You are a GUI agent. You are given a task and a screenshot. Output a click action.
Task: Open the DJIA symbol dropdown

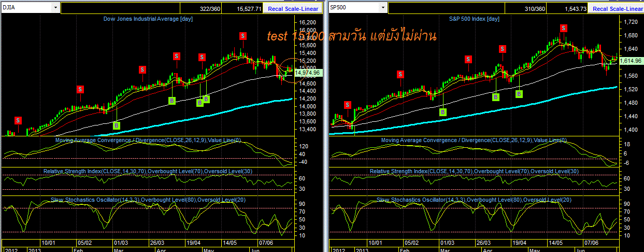tap(55, 8)
